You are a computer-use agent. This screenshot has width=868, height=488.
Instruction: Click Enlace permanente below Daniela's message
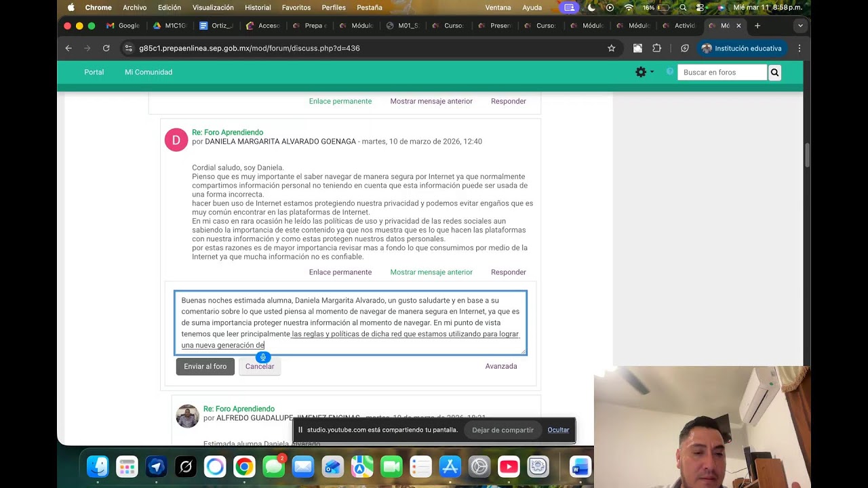pyautogui.click(x=340, y=272)
